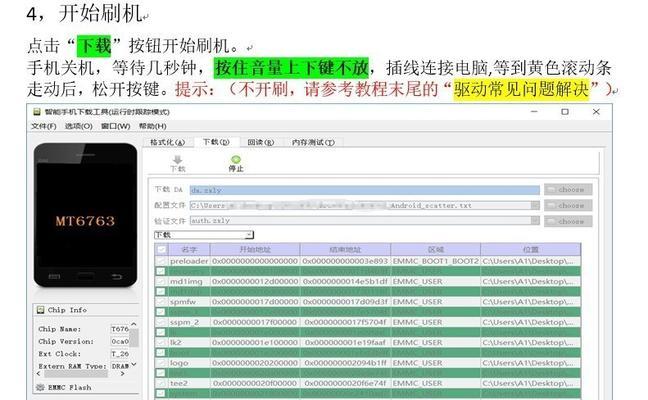Toggle the tee2 row checkbox
648x400 pixels.
(161, 383)
